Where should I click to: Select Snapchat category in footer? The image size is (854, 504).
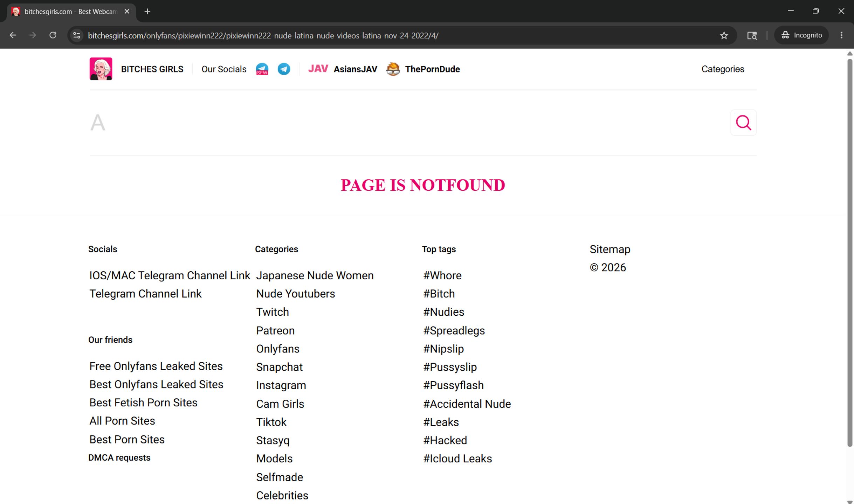click(x=279, y=367)
